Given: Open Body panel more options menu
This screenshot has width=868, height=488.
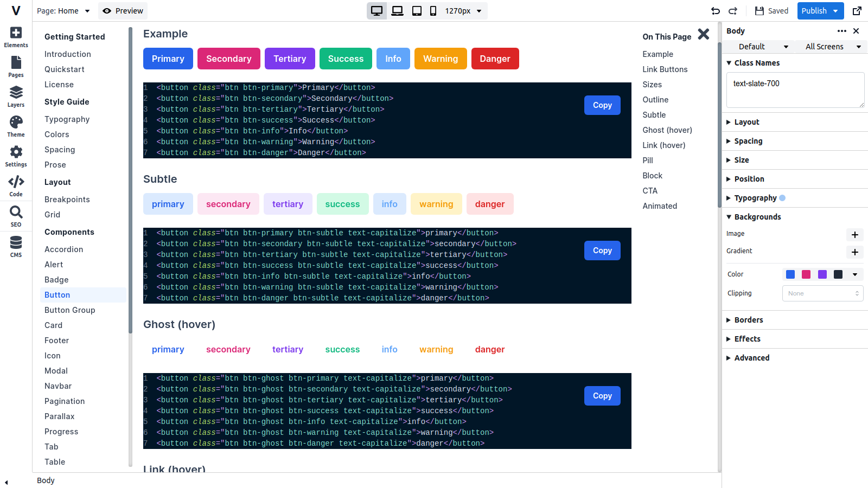Looking at the screenshot, I should (x=842, y=31).
